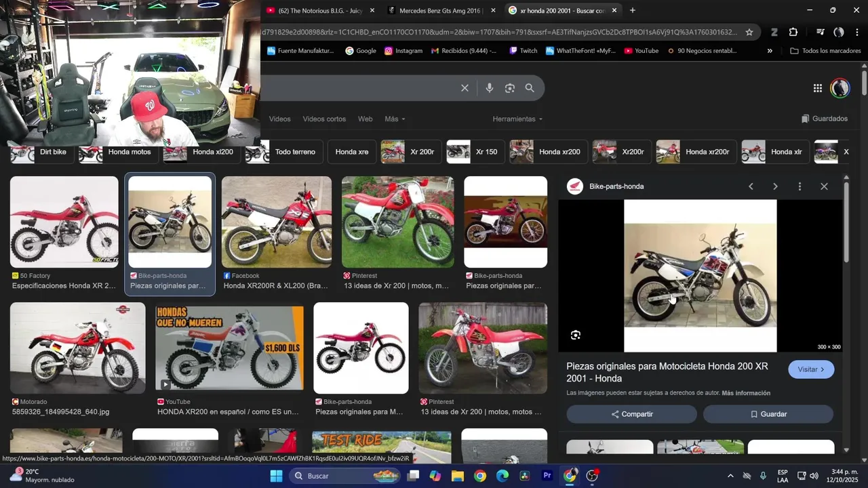868x488 pixels.
Task: Show next image in preview panel
Action: click(x=775, y=186)
